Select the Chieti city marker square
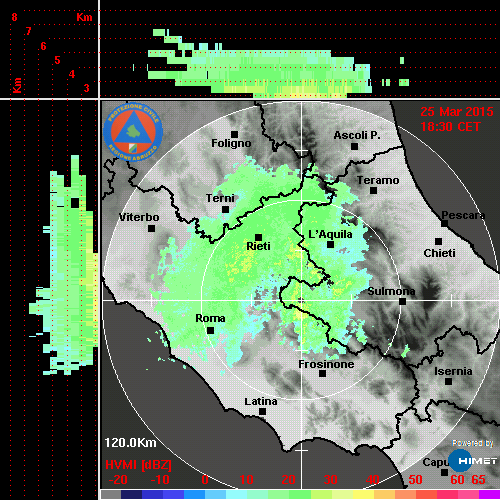This screenshot has width=500, height=500. (x=438, y=241)
